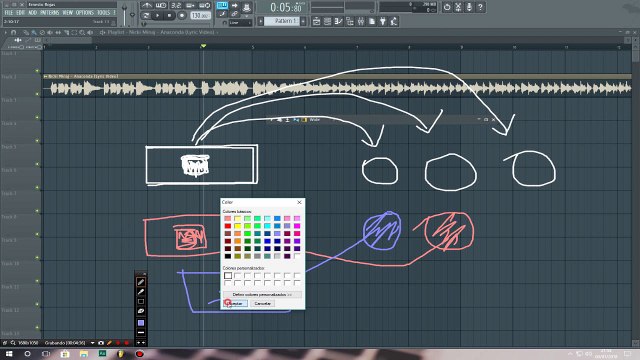This screenshot has width=640, height=360.
Task: Select the Delete tool in playlist toolbar
Action: pyautogui.click(x=42, y=32)
